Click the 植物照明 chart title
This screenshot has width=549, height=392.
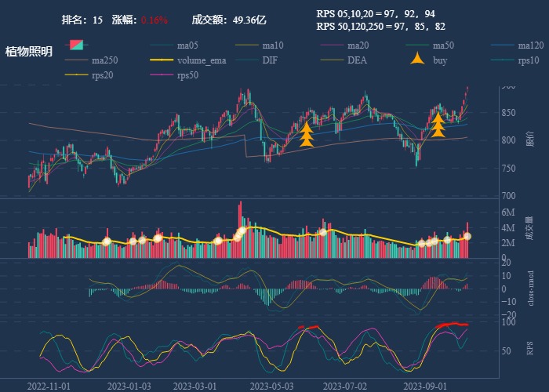tap(29, 52)
